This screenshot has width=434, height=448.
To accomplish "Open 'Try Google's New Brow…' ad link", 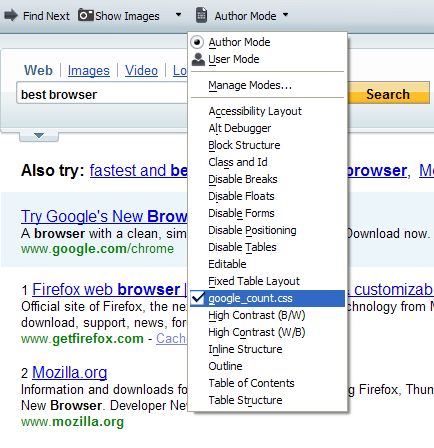I will (104, 216).
